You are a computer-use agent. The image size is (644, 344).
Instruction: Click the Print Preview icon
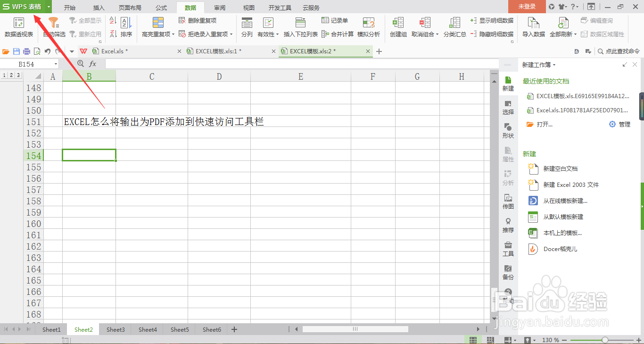[x=37, y=51]
